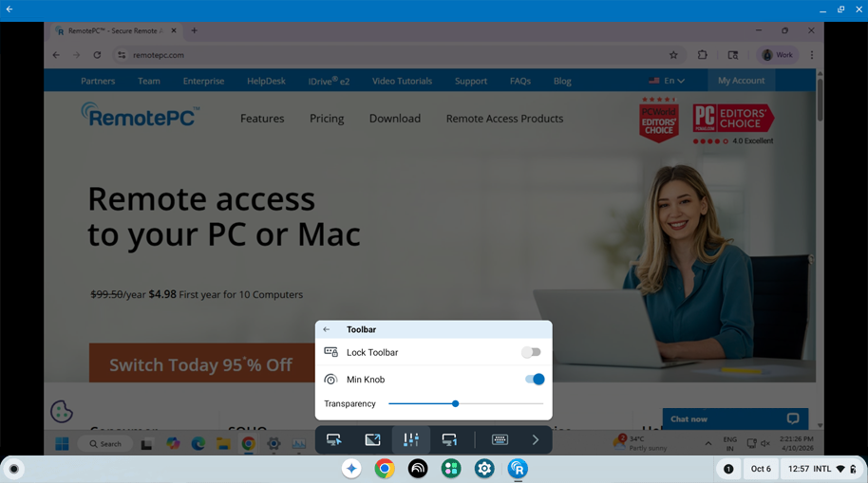Reload the page in remote Chrome
The width and height of the screenshot is (868, 483).
(x=97, y=55)
